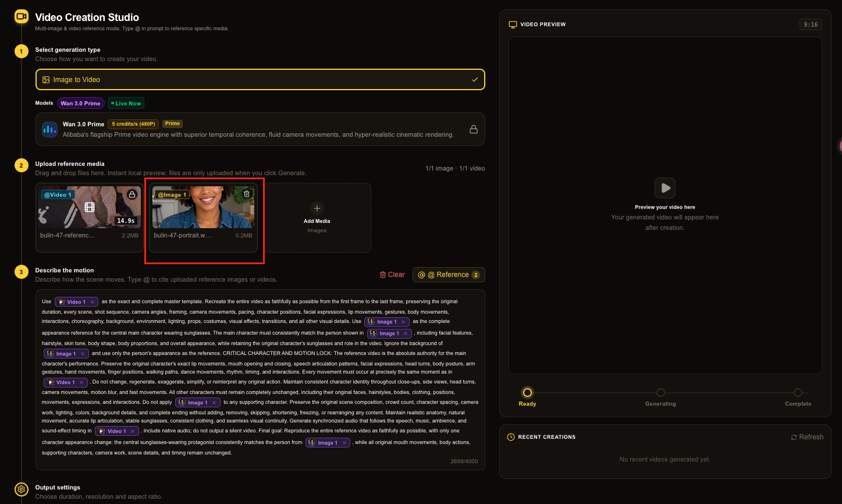The image size is (842, 504).
Task: Click the 9:16 aspect ratio badge
Action: point(811,24)
